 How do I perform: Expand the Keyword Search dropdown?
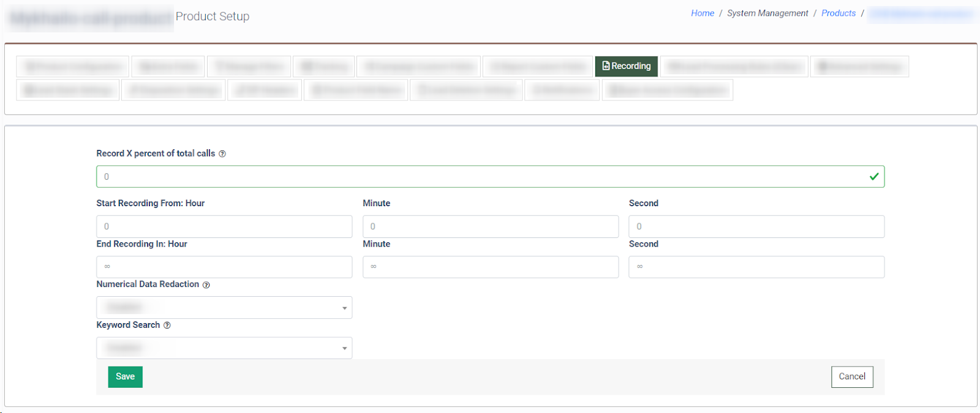pyautogui.click(x=224, y=348)
